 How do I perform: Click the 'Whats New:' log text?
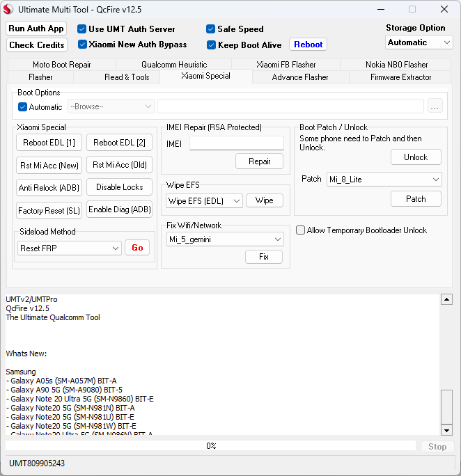tap(26, 354)
